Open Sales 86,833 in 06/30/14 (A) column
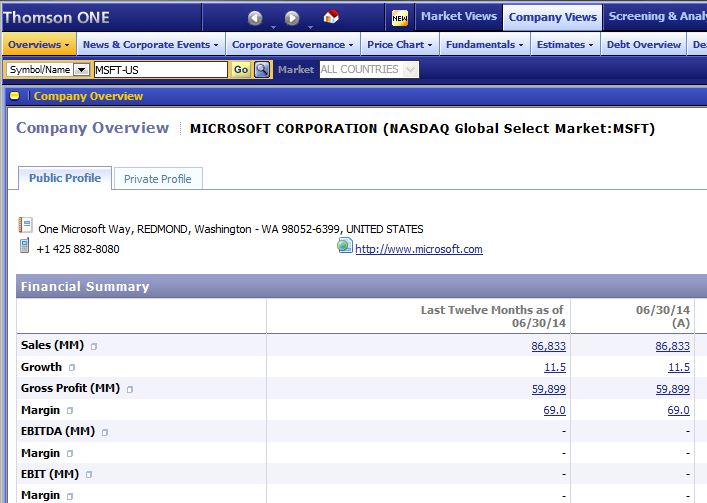This screenshot has width=707, height=503. [x=672, y=346]
